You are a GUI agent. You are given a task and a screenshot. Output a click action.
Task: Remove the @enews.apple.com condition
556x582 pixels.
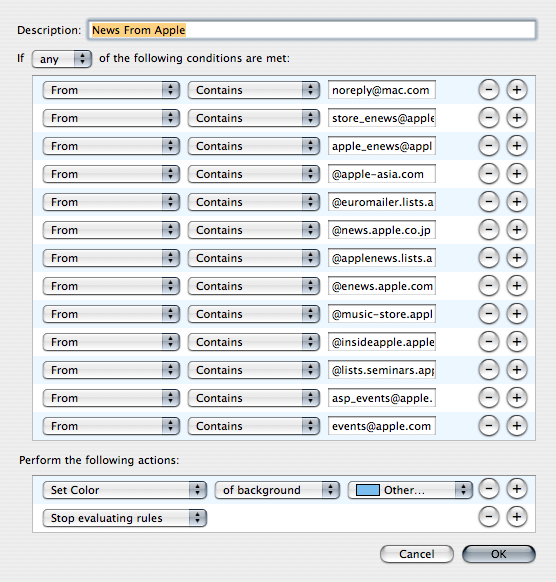tap(489, 286)
